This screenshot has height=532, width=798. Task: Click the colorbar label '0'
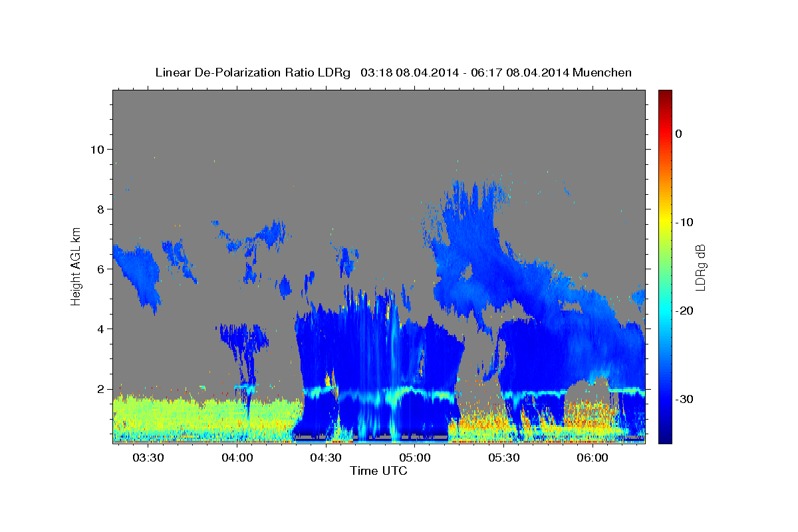[679, 134]
